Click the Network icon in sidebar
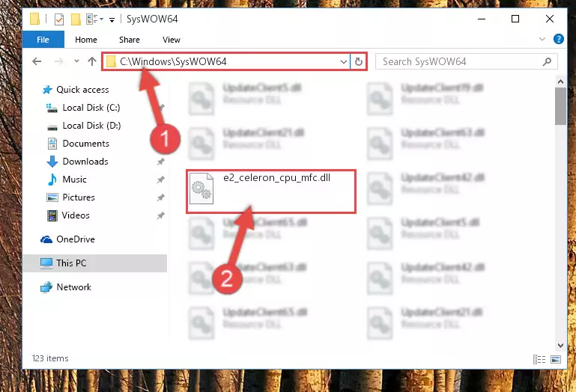Image resolution: width=576 pixels, height=392 pixels. (x=46, y=287)
